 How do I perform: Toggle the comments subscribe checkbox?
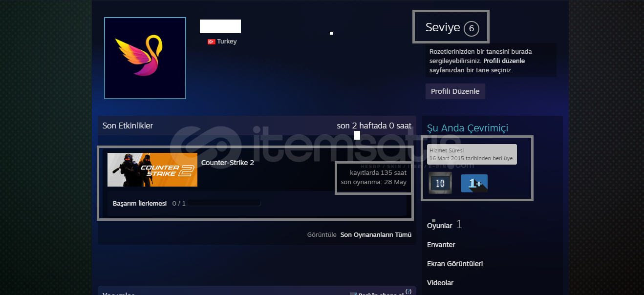click(353, 294)
